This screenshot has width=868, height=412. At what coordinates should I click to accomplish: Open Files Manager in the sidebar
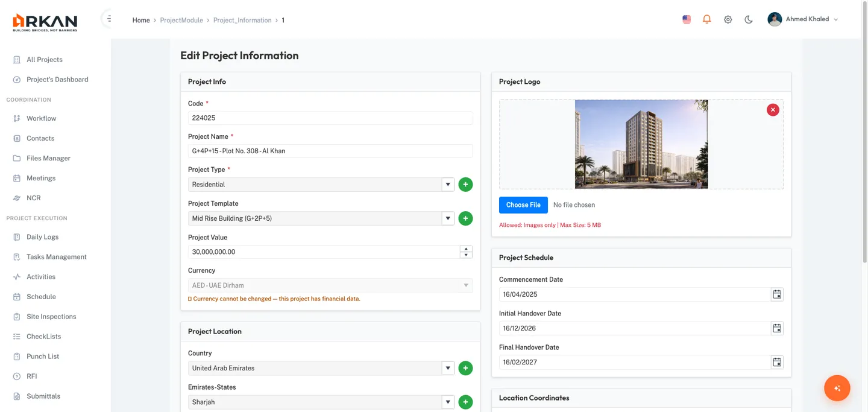48,158
